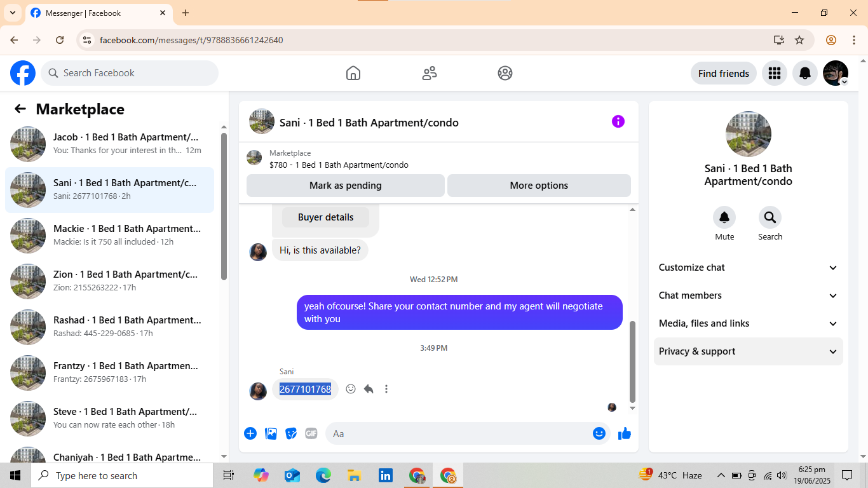Open Chrome's three-dot menu

(x=854, y=40)
